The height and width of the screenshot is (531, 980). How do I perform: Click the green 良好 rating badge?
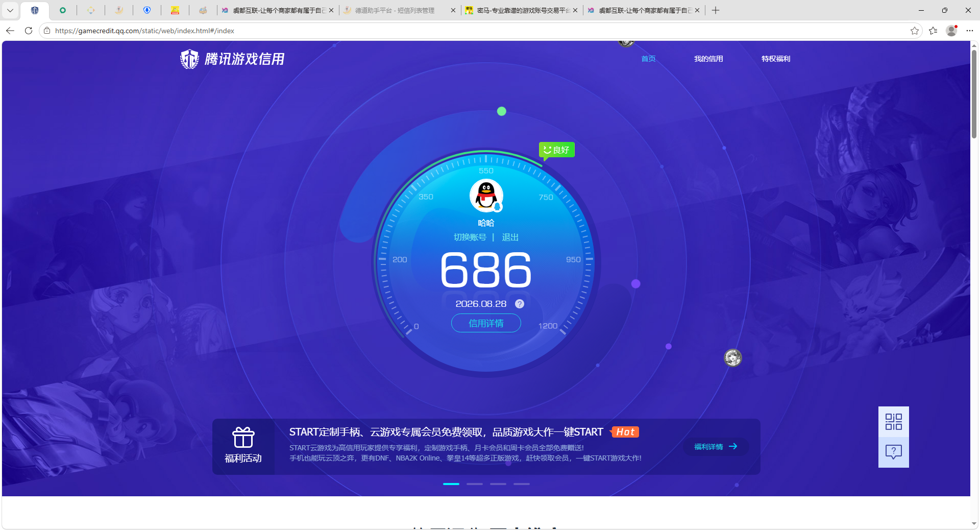pos(557,150)
